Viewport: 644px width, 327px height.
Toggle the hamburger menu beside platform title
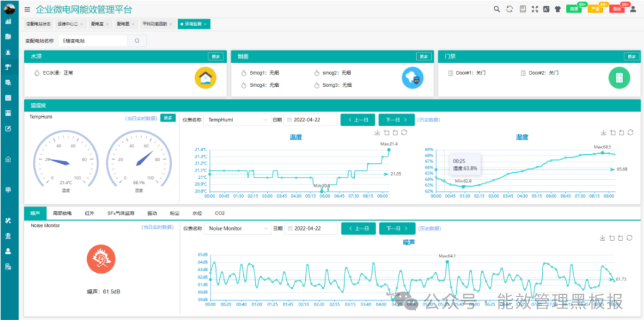[x=27, y=10]
